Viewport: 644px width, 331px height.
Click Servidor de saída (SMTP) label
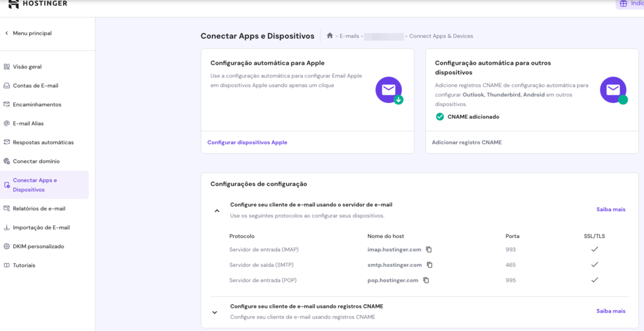262,265
